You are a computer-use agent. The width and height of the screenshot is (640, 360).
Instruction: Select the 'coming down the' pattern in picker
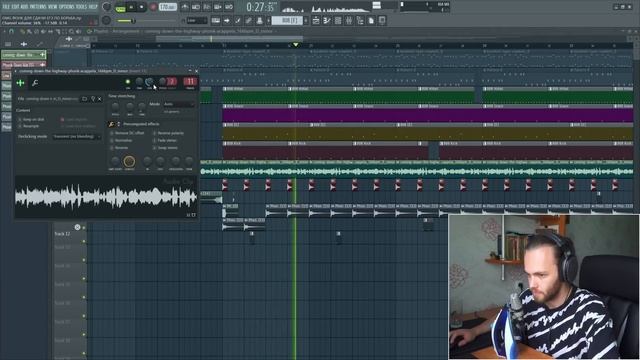pyautogui.click(x=23, y=55)
